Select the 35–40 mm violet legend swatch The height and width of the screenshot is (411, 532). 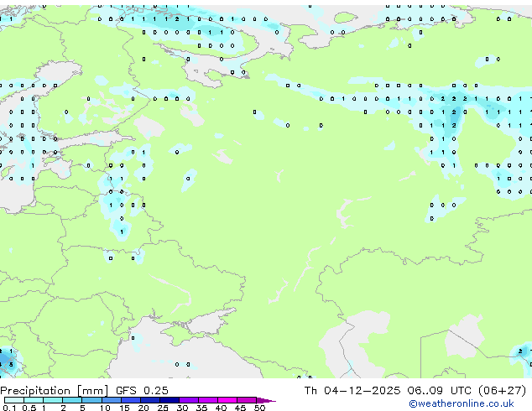pos(208,400)
